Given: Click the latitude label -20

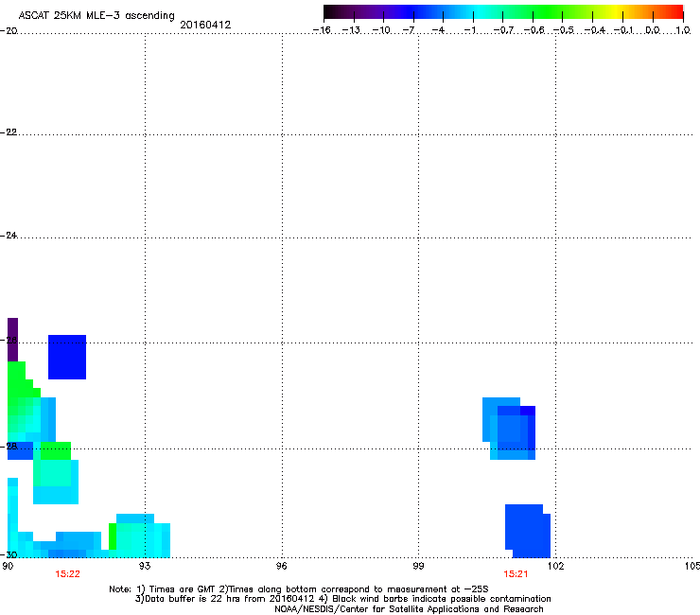Looking at the screenshot, I should tap(9, 31).
